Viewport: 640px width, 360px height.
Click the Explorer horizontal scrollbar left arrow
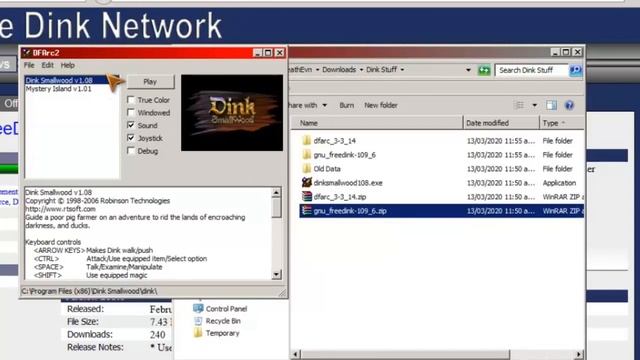coord(296,354)
